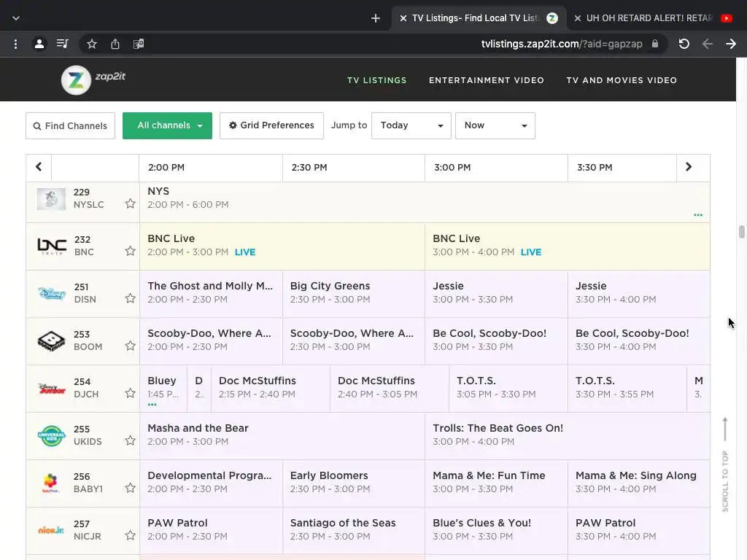747x560 pixels.
Task: Open NYS 2:00 PM - 6:00 PM listing
Action: [x=425, y=203]
